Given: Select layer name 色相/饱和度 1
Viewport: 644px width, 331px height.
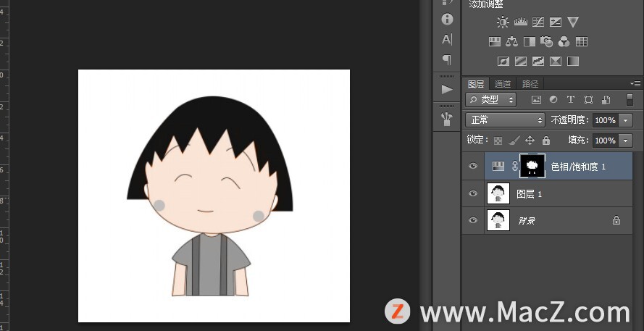Looking at the screenshot, I should pos(578,167).
